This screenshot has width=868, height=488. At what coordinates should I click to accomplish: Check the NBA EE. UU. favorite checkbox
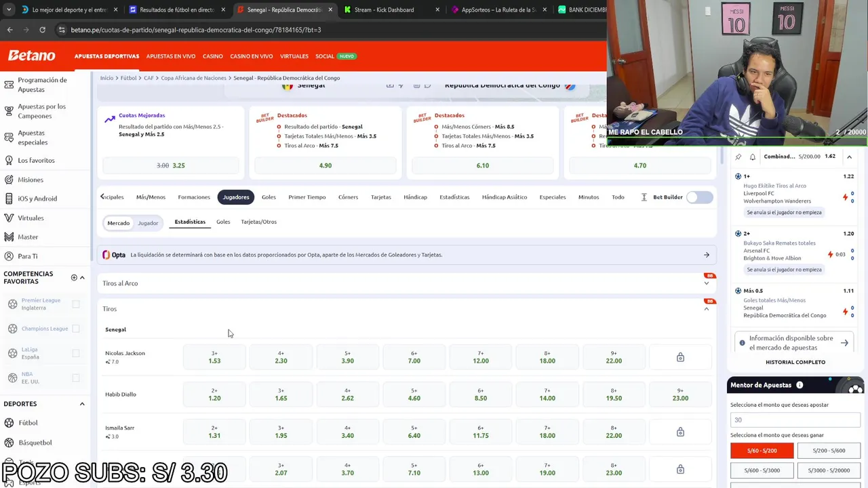tap(76, 378)
